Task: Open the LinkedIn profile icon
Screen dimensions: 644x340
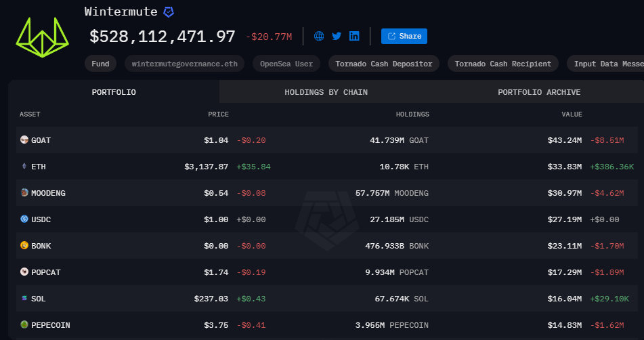Action: [354, 36]
